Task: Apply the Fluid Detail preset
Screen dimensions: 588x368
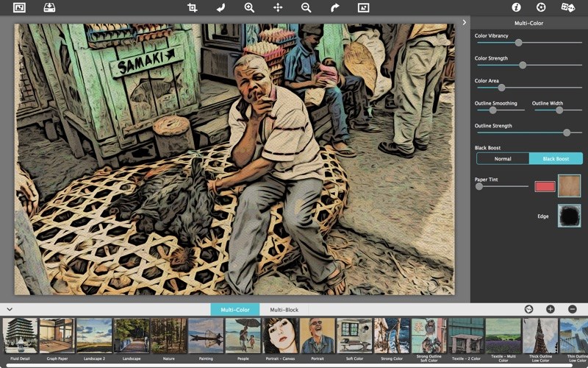Action: coord(20,336)
